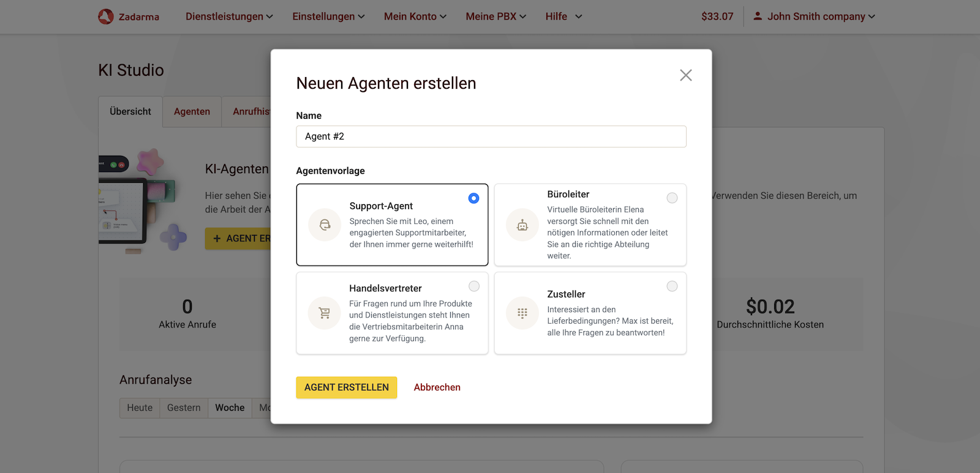The height and width of the screenshot is (473, 980).
Task: Click the KI Studio illustration thumbnail
Action: pyautogui.click(x=143, y=201)
